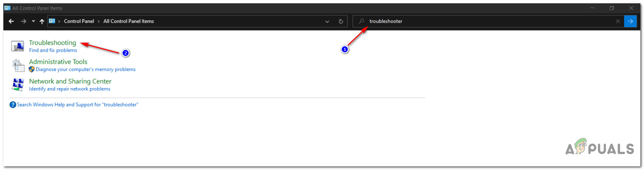644x170 pixels.
Task: Clear the troubleshooter search text
Action: [x=618, y=21]
